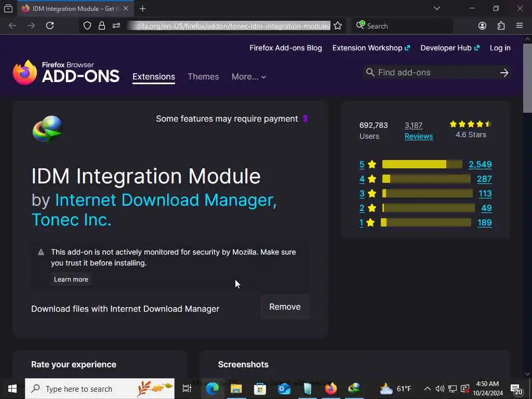
Task: Open Outlook from taskbar
Action: (x=284, y=389)
